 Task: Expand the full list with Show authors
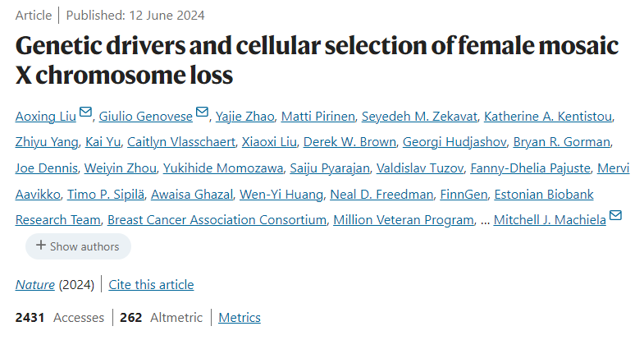click(x=78, y=246)
